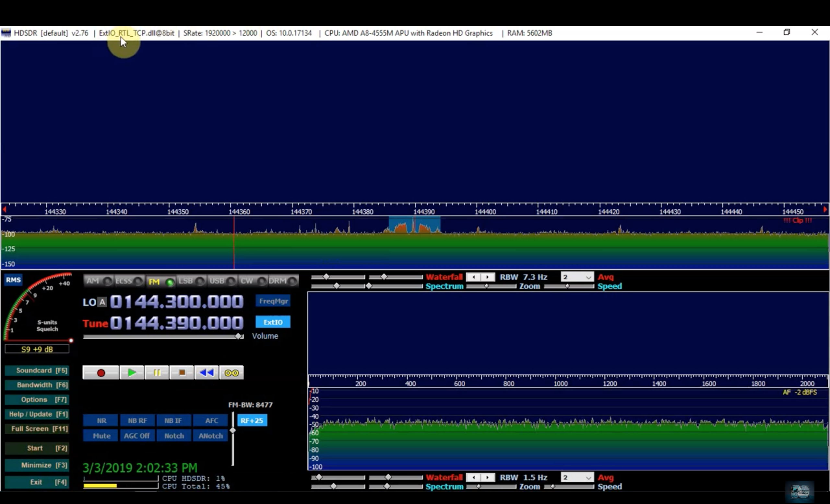Select AM demodulation mode
This screenshot has width=830, height=504.
98,281
